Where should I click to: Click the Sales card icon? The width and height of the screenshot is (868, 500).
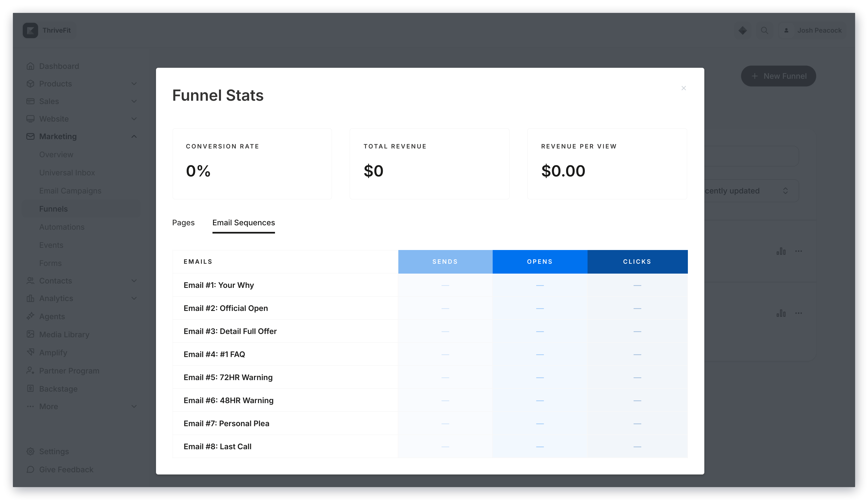[30, 101]
